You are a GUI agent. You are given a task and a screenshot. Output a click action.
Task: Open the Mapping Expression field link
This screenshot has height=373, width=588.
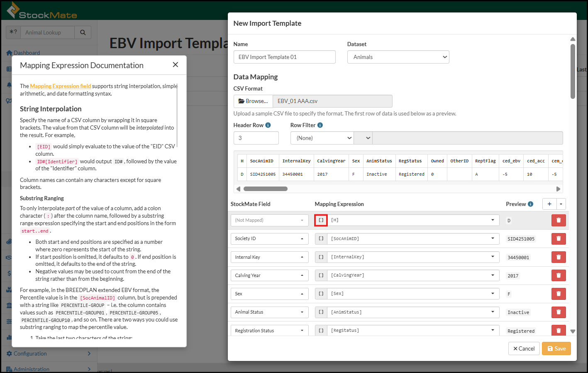coord(60,86)
